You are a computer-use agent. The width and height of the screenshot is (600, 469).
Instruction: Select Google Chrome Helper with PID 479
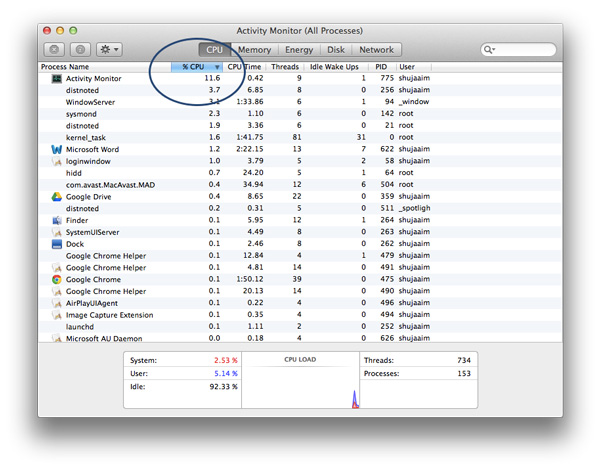300,256
